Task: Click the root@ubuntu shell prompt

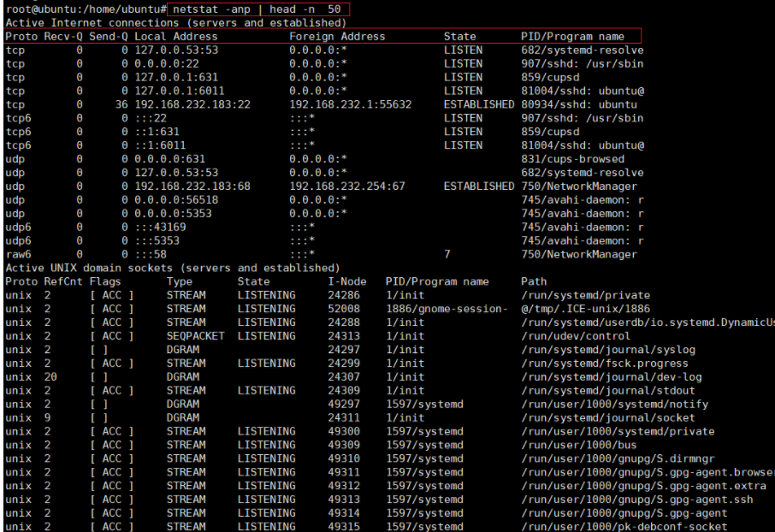Action: pyautogui.click(x=86, y=9)
